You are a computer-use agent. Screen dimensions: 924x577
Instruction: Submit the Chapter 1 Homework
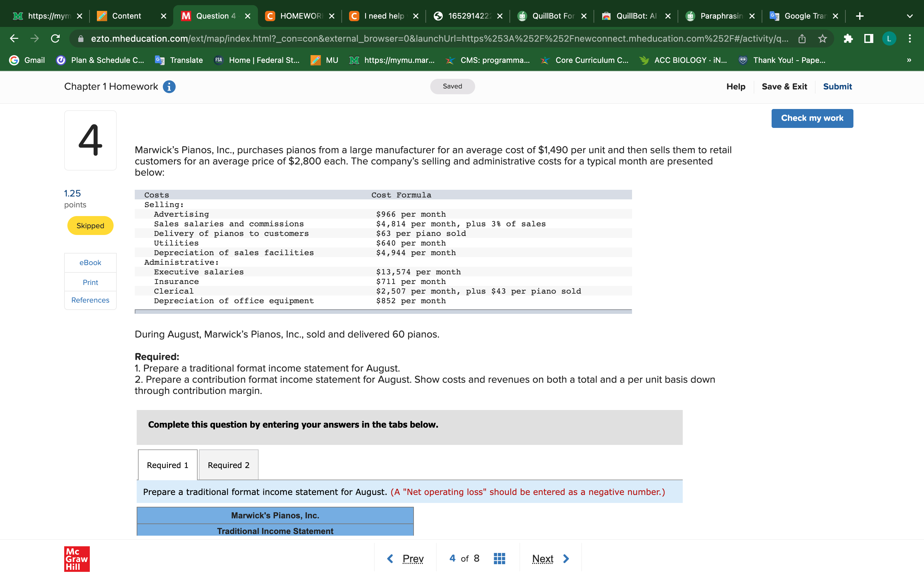pos(837,87)
